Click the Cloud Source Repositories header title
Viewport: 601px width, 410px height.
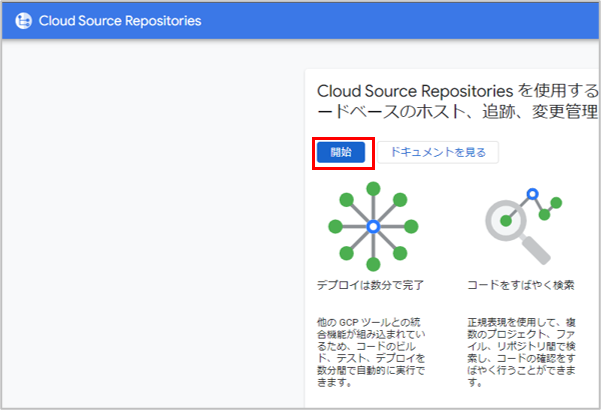click(119, 21)
